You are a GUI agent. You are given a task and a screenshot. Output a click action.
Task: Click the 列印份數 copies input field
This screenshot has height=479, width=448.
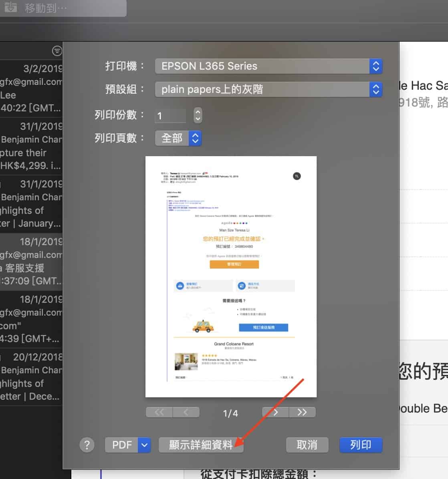[x=171, y=116]
